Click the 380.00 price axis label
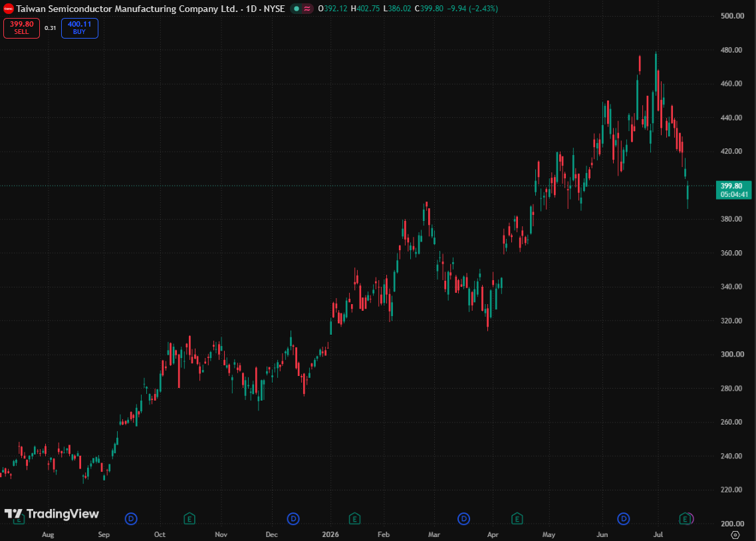The width and height of the screenshot is (756, 541). 732,219
